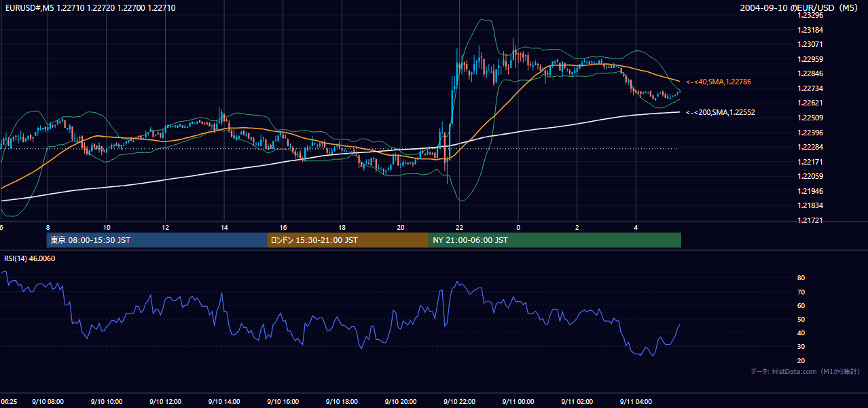Screen dimensions: 868x408
Task: Click the 9/11 00:00 date label
Action: [x=518, y=402]
